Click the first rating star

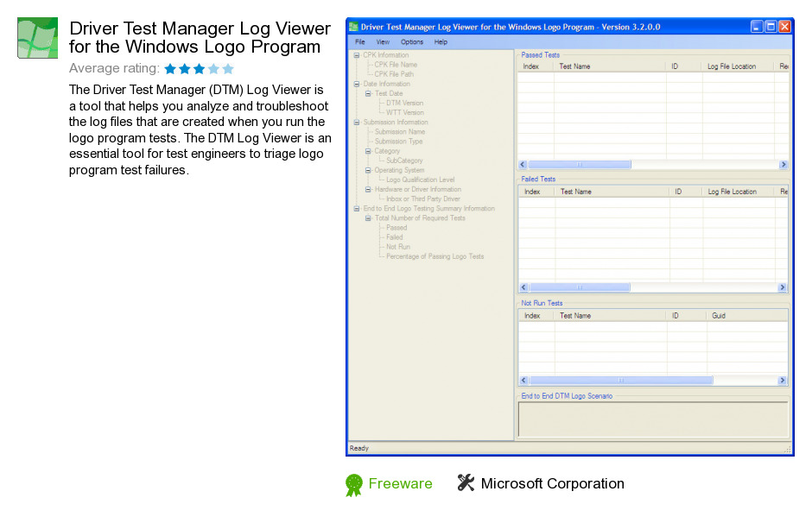pyautogui.click(x=170, y=69)
